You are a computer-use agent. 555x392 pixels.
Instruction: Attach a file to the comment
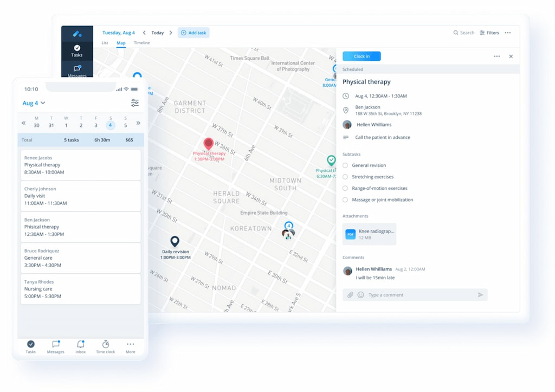(x=352, y=294)
